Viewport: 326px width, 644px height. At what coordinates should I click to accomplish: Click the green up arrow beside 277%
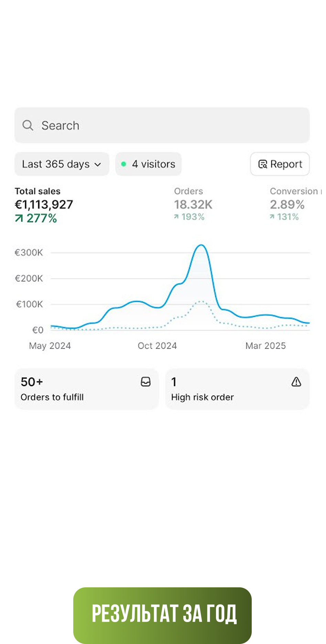point(19,218)
